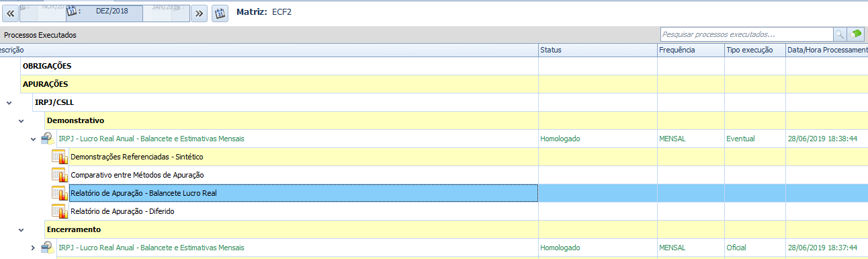The width and height of the screenshot is (868, 259).
Task: Click the Relatório de Apuração - Diferido report icon
Action: tap(59, 211)
